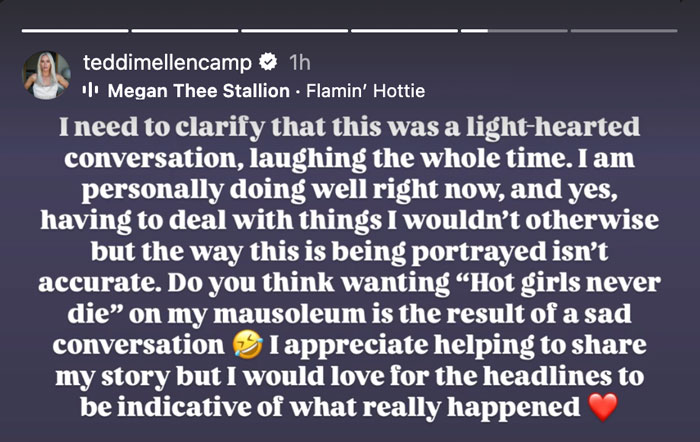This screenshot has width=700, height=442.
Task: Jump to the first story progress segment
Action: pos(75,31)
